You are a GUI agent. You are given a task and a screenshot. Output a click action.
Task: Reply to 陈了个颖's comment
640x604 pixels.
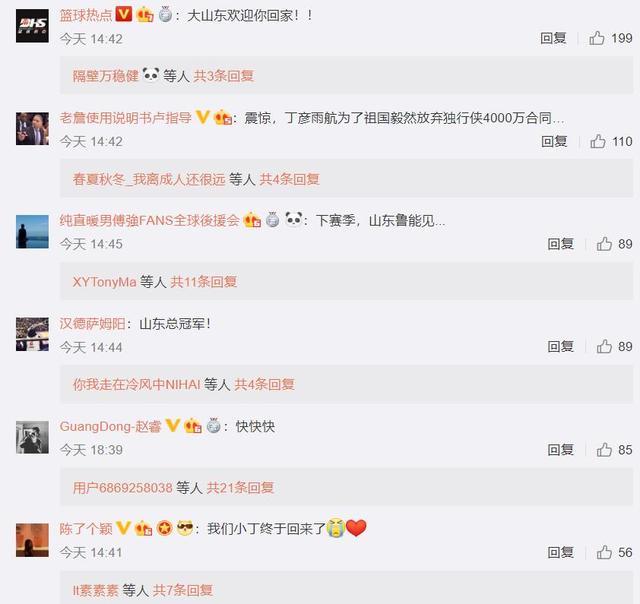point(560,552)
